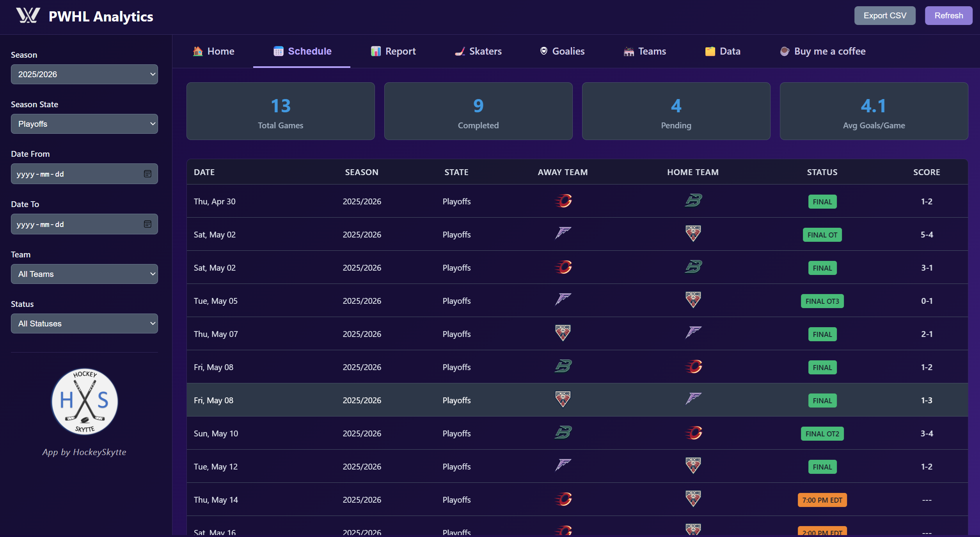This screenshot has width=980, height=537.
Task: Click score 0-1 for Tue, May 05
Action: (927, 301)
